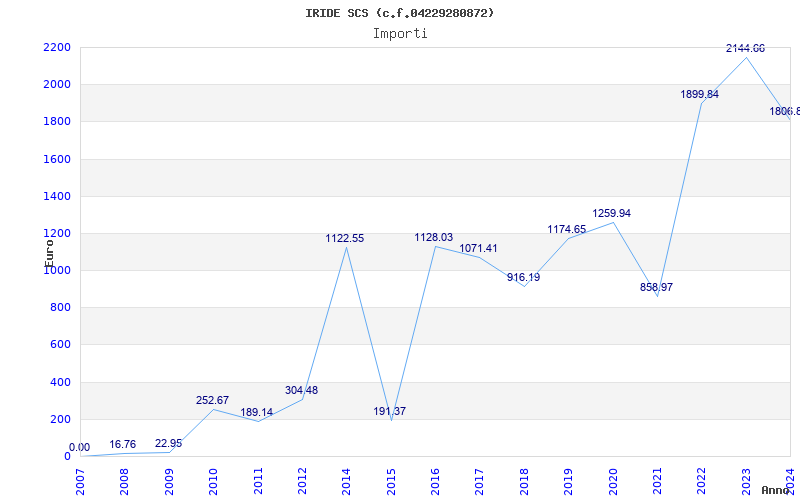The height and width of the screenshot is (500, 800).
Task: Click x-axis year 2014
Action: point(346,482)
